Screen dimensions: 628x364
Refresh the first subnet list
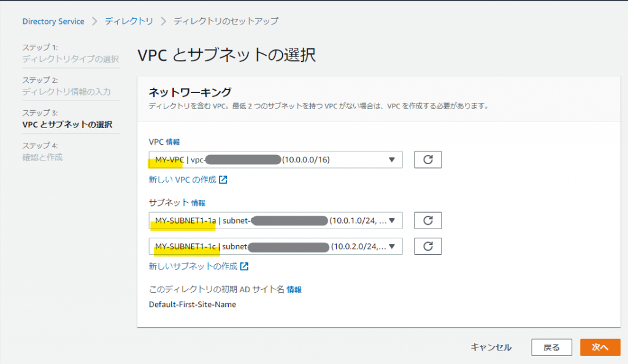click(x=428, y=221)
